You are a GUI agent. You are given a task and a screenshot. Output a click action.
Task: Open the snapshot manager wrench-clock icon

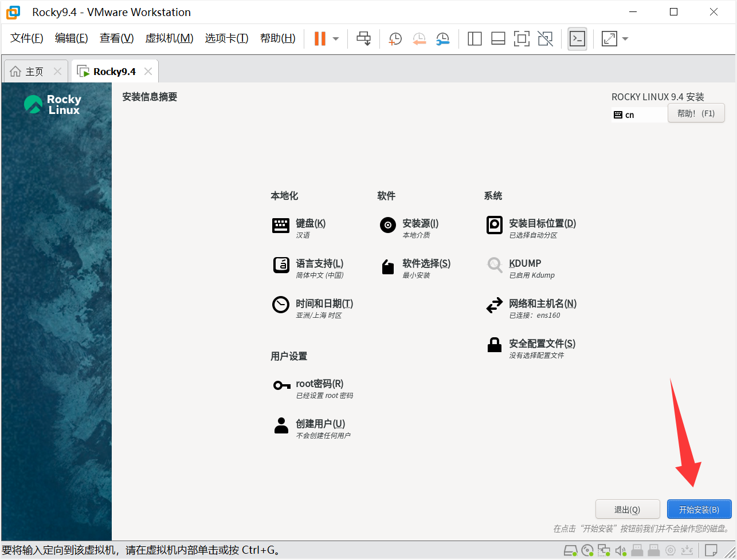point(442,38)
